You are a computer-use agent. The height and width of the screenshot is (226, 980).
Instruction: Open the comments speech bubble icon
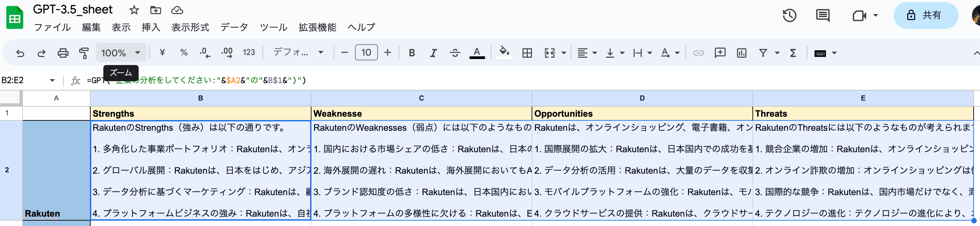click(x=823, y=15)
